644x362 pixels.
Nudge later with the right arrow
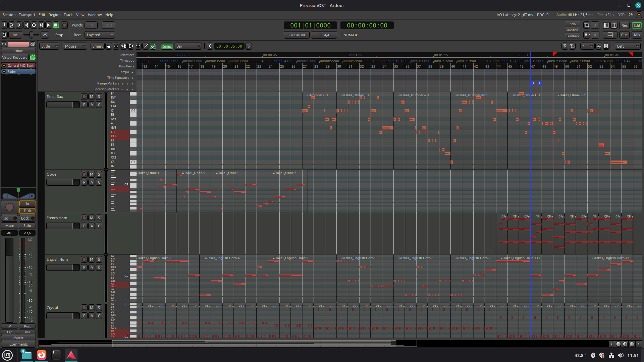pos(249,46)
